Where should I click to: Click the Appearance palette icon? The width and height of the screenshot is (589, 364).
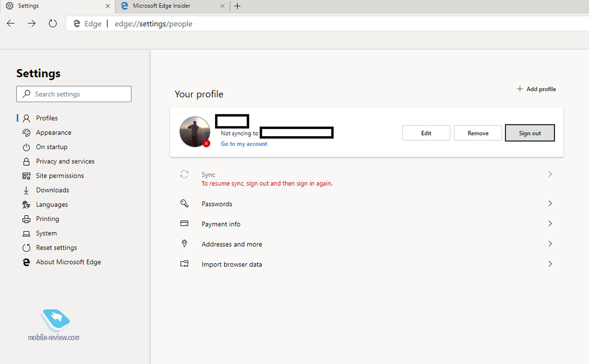[x=27, y=132]
